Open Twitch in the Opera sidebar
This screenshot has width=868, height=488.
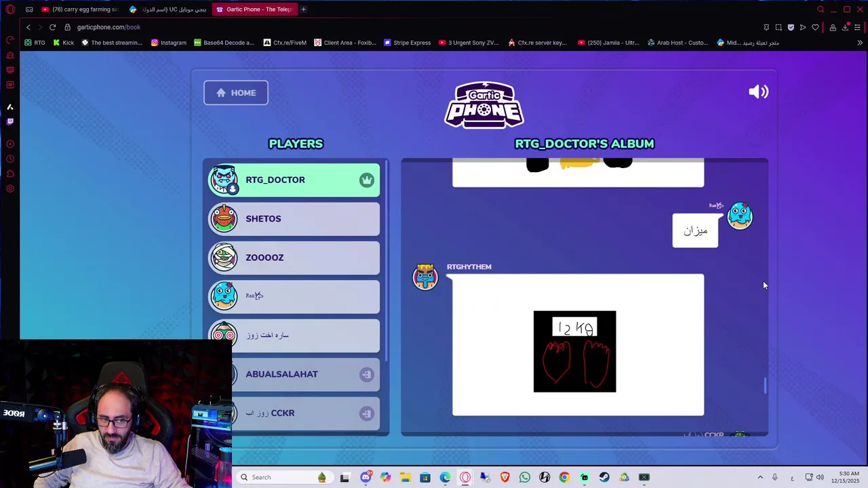point(10,122)
